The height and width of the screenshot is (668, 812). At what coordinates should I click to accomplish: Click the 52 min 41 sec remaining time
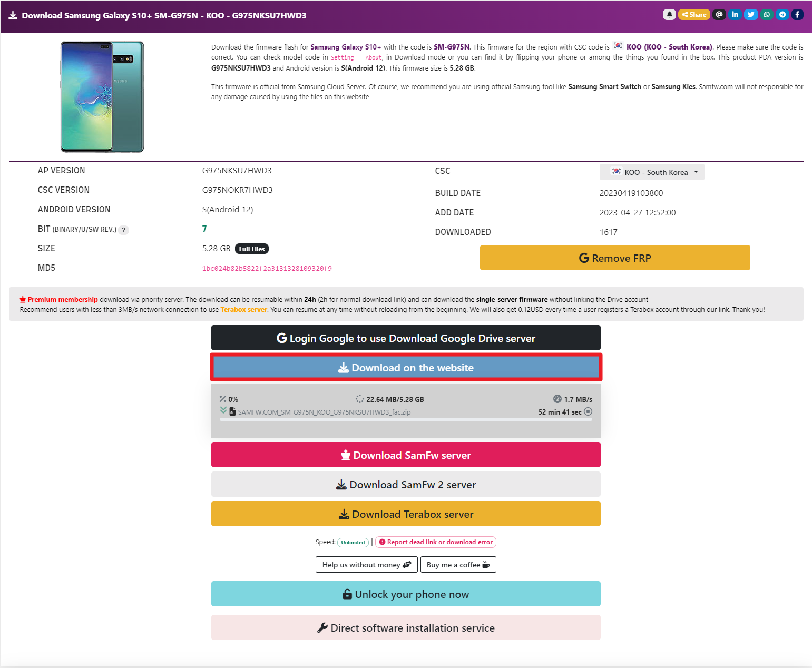(x=560, y=412)
